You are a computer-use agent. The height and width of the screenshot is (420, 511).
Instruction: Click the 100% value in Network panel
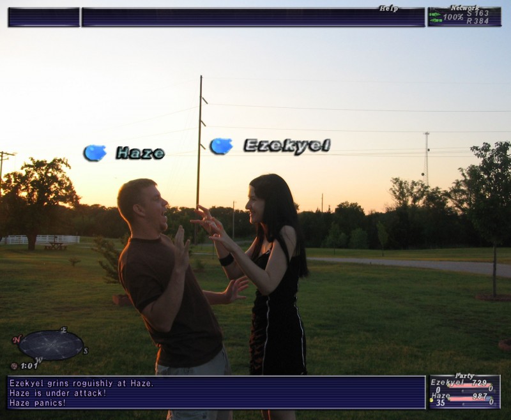tap(453, 17)
